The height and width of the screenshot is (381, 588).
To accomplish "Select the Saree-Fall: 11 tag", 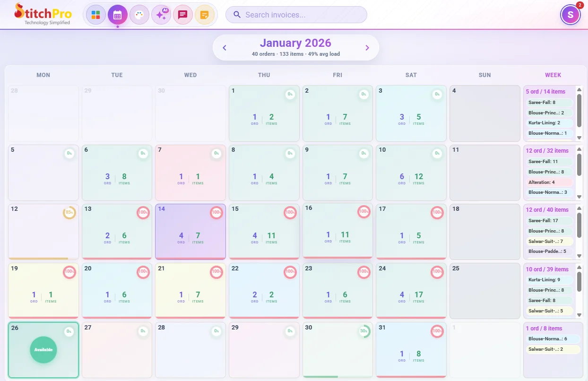I will pos(549,162).
